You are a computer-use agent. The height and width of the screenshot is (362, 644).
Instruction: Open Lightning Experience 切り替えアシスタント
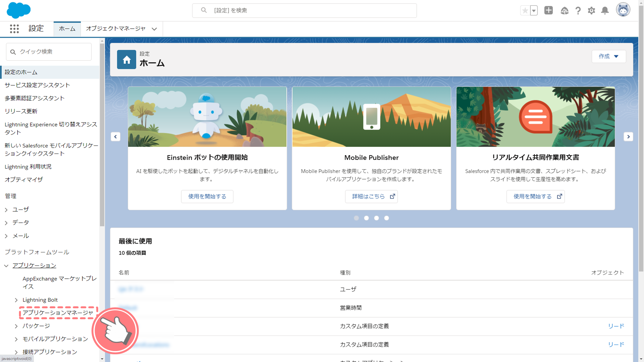click(51, 128)
